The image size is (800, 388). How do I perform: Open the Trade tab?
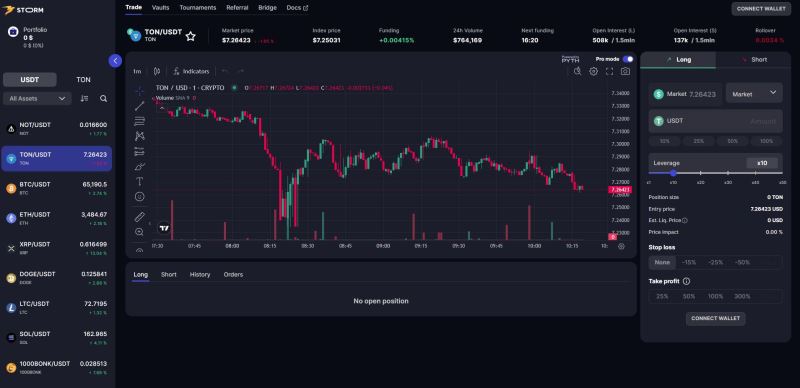[x=134, y=8]
